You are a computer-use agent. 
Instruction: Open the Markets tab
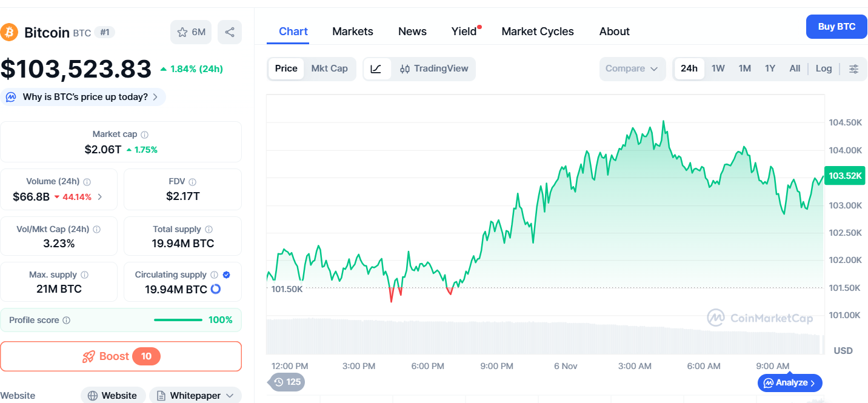[x=353, y=32]
